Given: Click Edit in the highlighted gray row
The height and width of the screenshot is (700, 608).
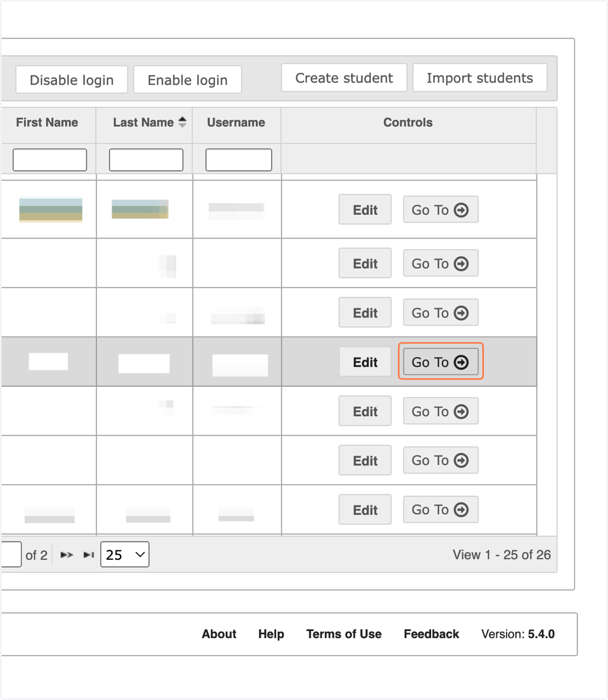Looking at the screenshot, I should click(365, 362).
